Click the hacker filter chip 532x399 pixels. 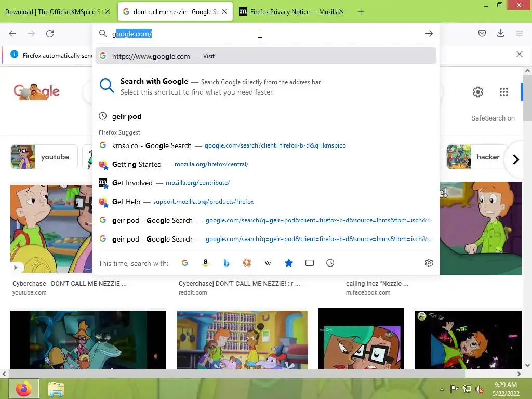point(477,157)
